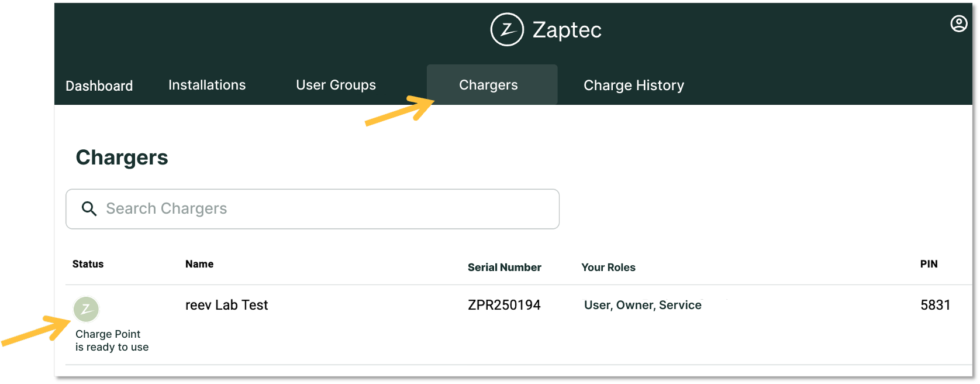Click the Zaptec circular logo icon

pos(507,29)
